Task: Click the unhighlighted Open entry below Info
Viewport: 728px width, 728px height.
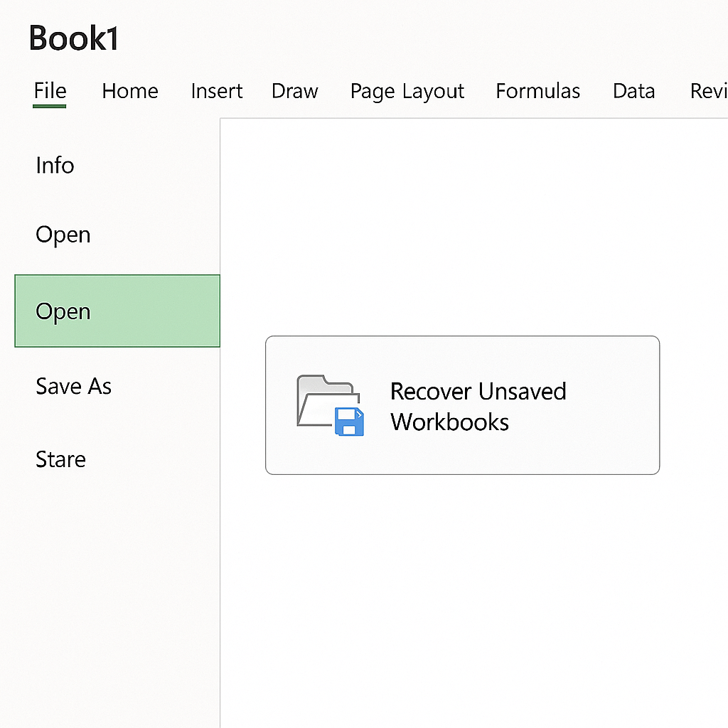Action: coord(63,235)
